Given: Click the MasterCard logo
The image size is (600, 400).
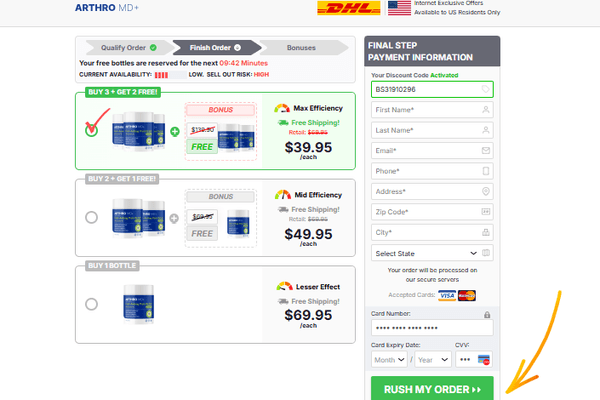Looking at the screenshot, I should click(467, 296).
